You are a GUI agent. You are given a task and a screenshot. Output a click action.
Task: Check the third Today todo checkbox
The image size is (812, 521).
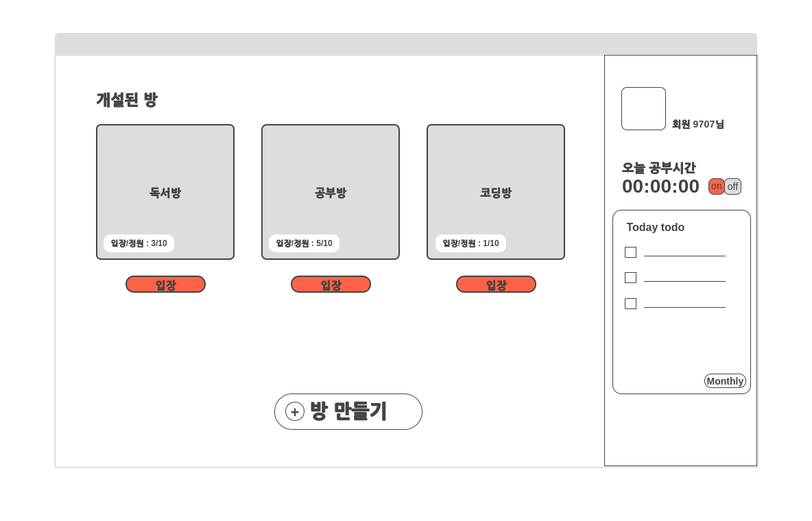click(x=630, y=303)
